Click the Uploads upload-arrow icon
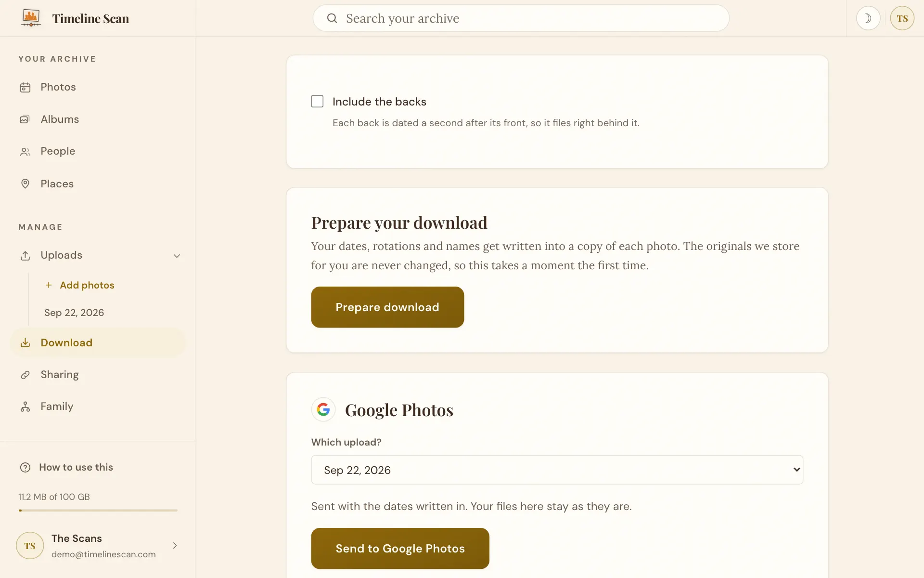Screen dimensions: 924x578 coord(25,255)
